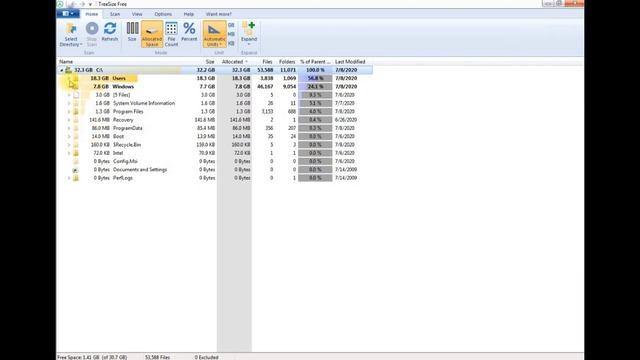The height and width of the screenshot is (360, 640).
Task: Sort by the Allocated column header
Action: click(x=233, y=62)
